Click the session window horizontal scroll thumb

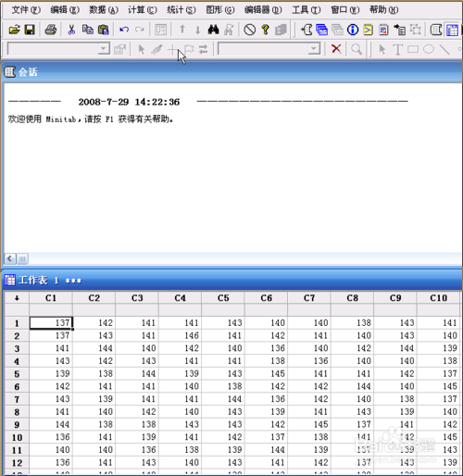pyautogui.click(x=22, y=258)
